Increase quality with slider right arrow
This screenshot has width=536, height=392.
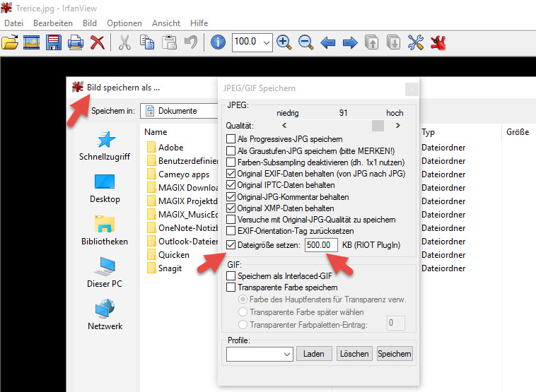(x=397, y=126)
